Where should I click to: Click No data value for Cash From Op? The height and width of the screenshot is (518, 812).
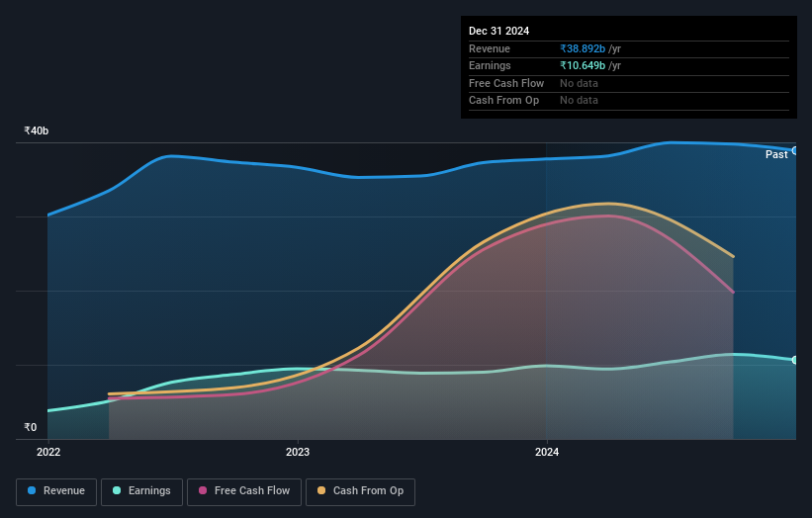coord(579,101)
